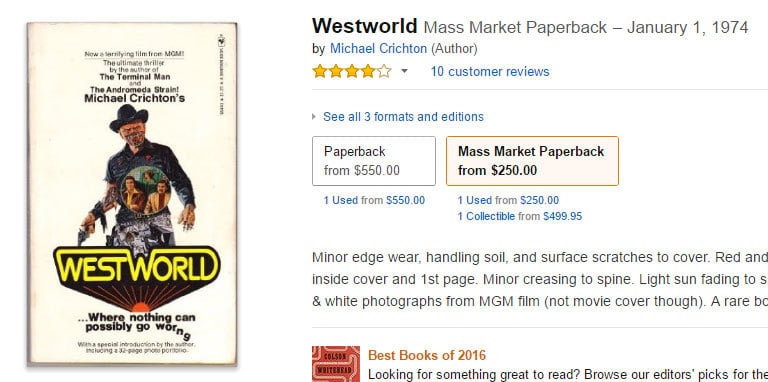Click the Westworld book cover image
The height and width of the screenshot is (382, 768).
(x=132, y=194)
